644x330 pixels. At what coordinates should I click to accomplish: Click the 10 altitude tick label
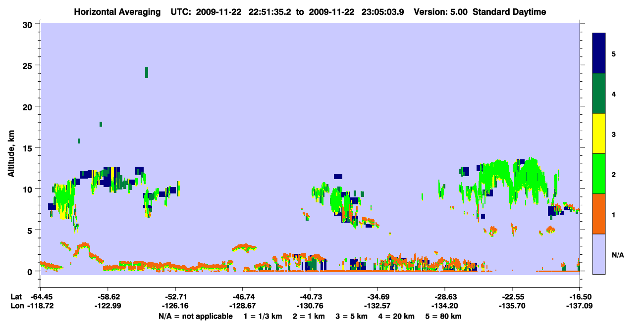tap(29, 189)
